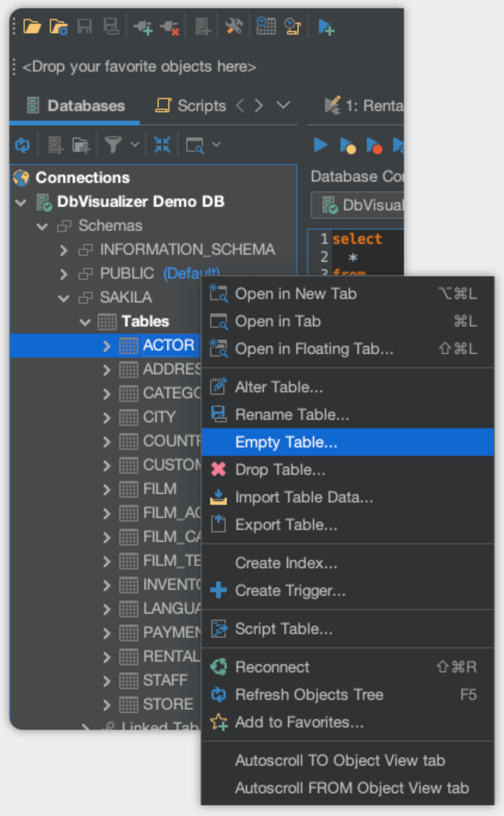This screenshot has height=816, width=504.
Task: Click the refresh icon in Databases tab toolbar
Action: tap(22, 145)
